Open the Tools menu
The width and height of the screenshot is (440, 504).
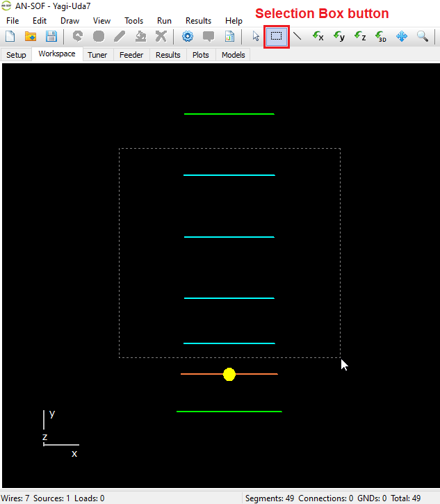tap(133, 21)
